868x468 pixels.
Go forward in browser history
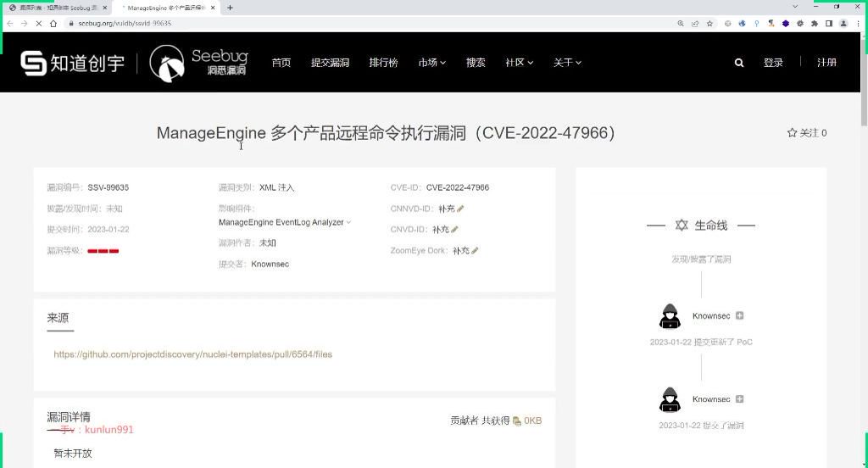click(25, 23)
